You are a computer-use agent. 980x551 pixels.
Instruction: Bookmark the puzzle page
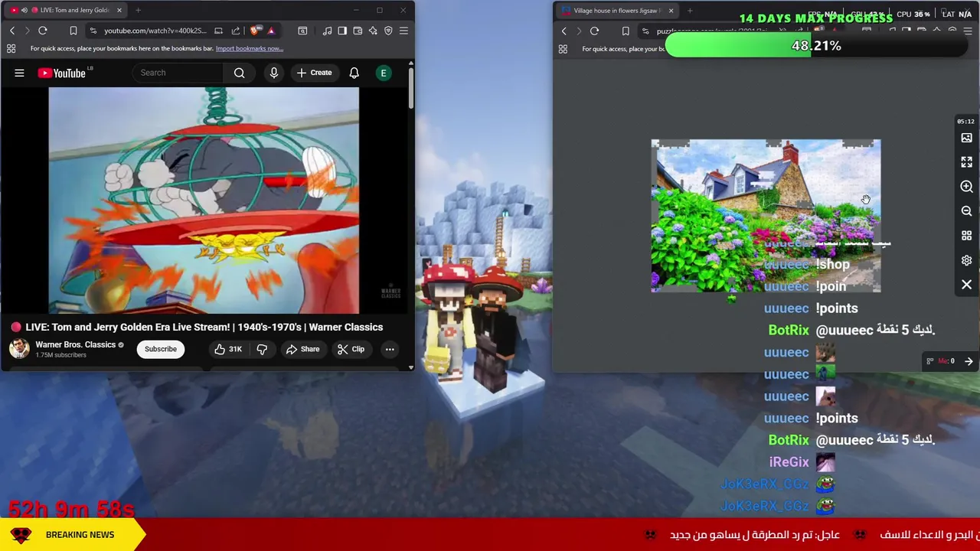tap(626, 31)
